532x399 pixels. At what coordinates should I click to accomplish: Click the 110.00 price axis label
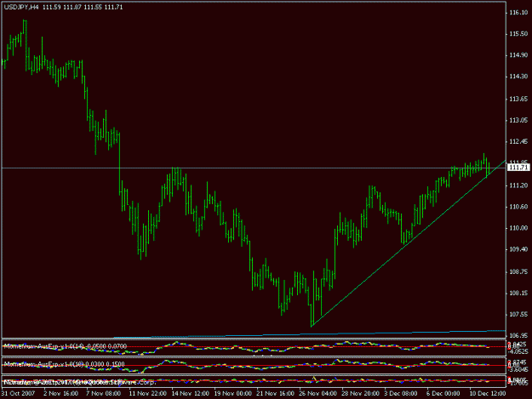point(518,228)
